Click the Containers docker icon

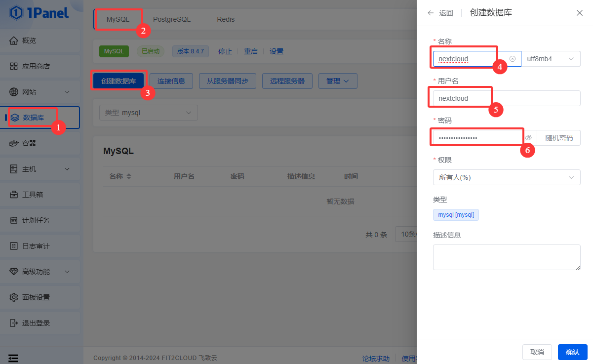point(14,143)
